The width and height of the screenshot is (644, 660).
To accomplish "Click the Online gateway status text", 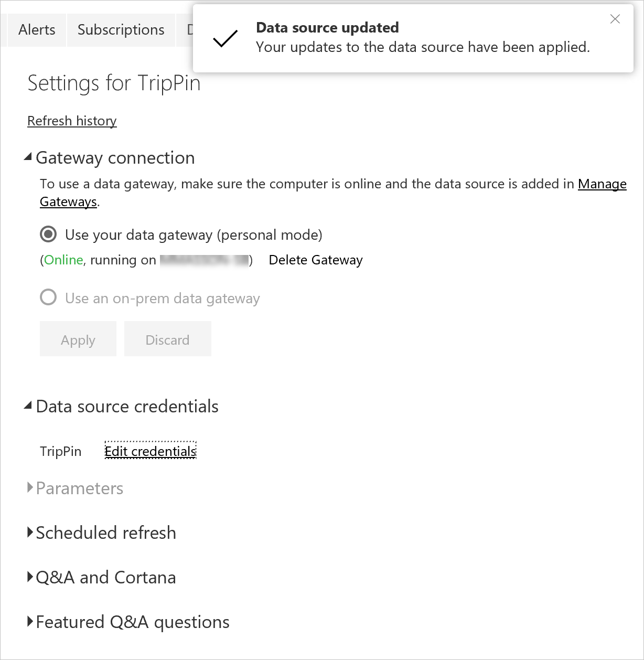I will pyautogui.click(x=62, y=260).
